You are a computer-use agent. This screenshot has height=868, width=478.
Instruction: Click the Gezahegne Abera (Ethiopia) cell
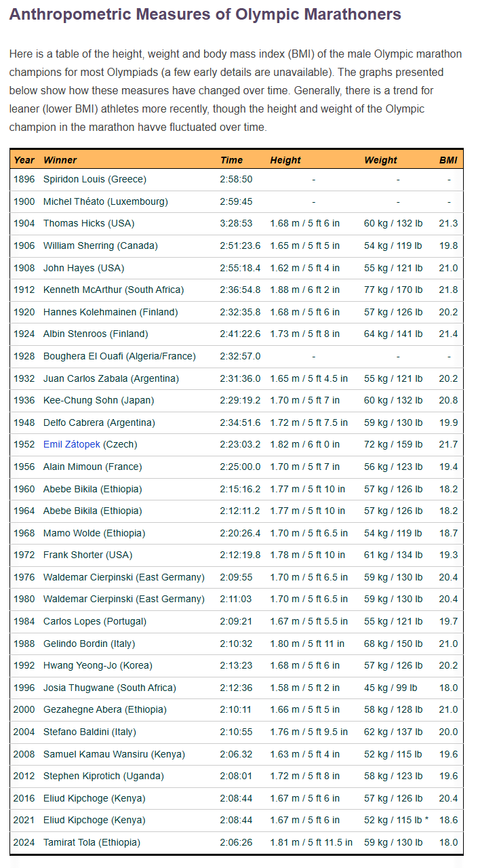pyautogui.click(x=104, y=709)
